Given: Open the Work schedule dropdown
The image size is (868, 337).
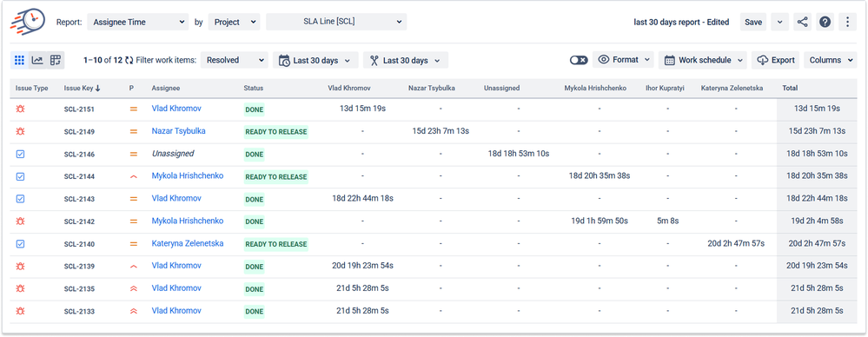Looking at the screenshot, I should coord(703,60).
